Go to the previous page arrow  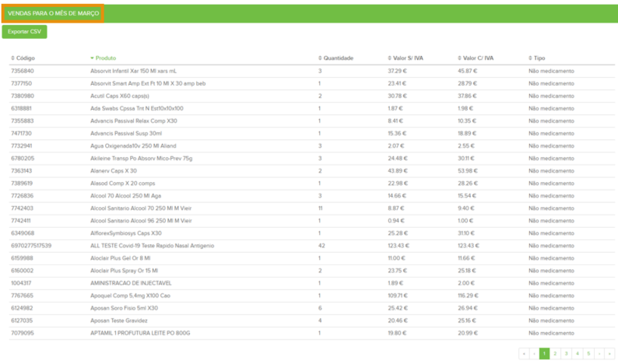point(534,354)
